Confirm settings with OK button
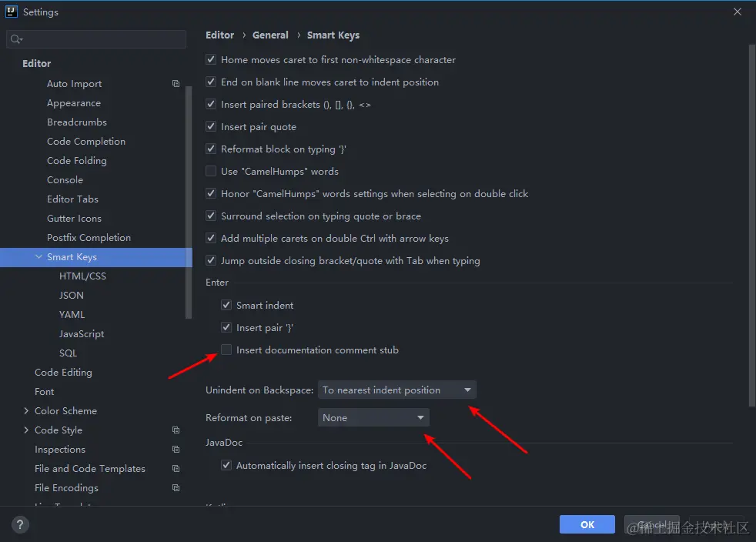The image size is (756, 542). click(x=587, y=524)
